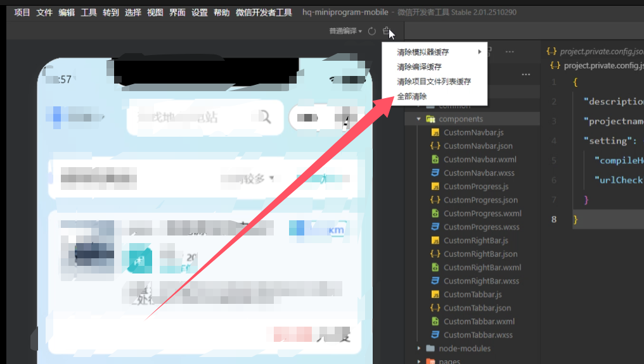Open the 帮助 menu
This screenshot has height=364, width=644.
(221, 12)
